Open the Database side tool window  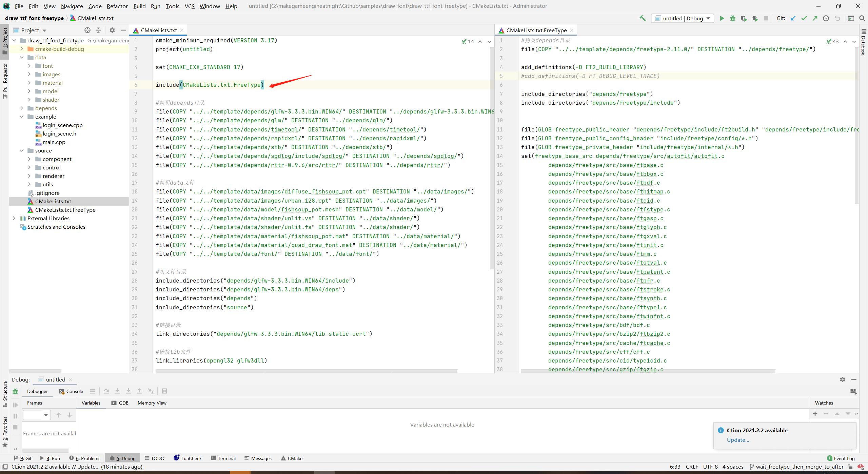tap(863, 41)
